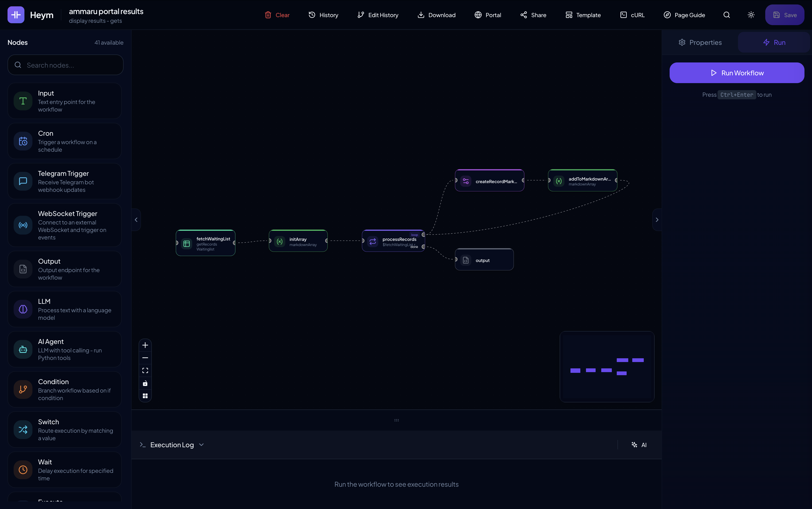Switch to the Properties tab on the right

(700, 42)
